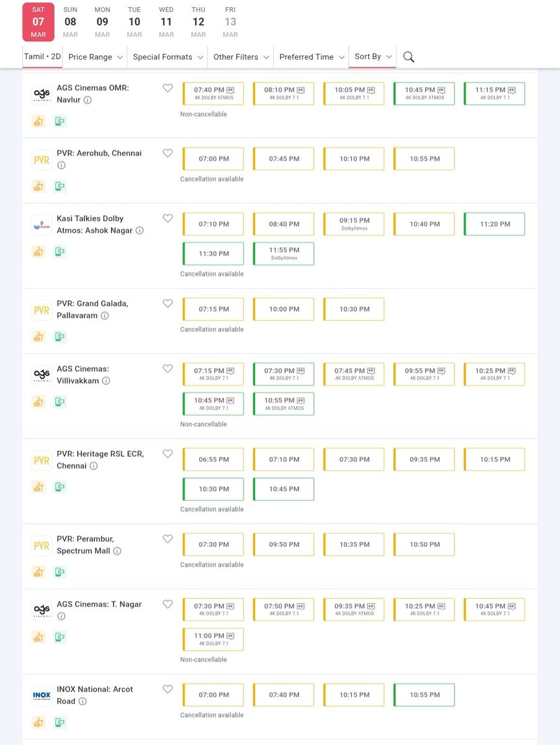Book 10:55 PM show at AGS Villivakkam
The width and height of the screenshot is (560, 745).
pyautogui.click(x=284, y=404)
